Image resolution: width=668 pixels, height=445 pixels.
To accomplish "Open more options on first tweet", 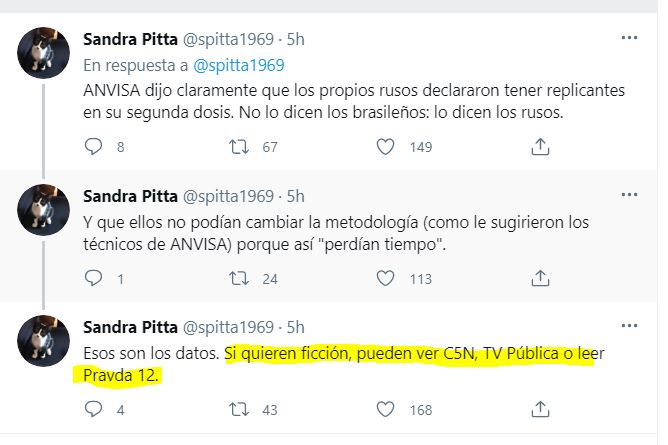I will click(x=629, y=38).
